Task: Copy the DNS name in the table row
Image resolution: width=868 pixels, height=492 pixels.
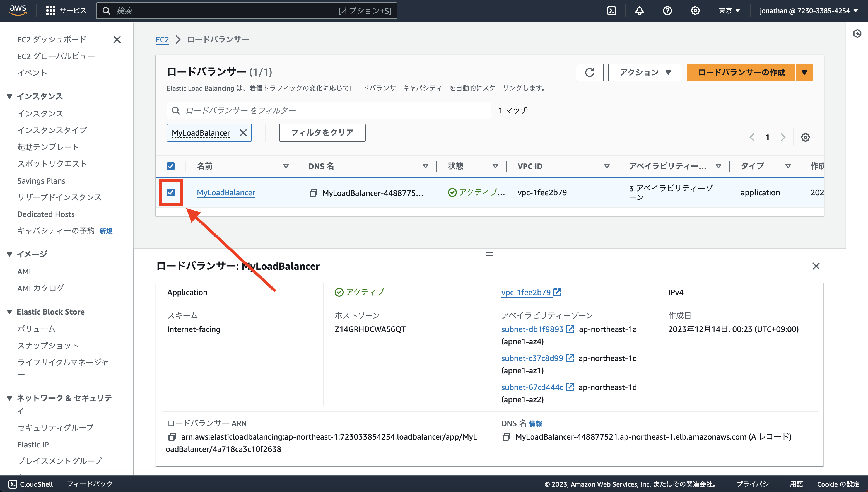Action: click(x=313, y=193)
